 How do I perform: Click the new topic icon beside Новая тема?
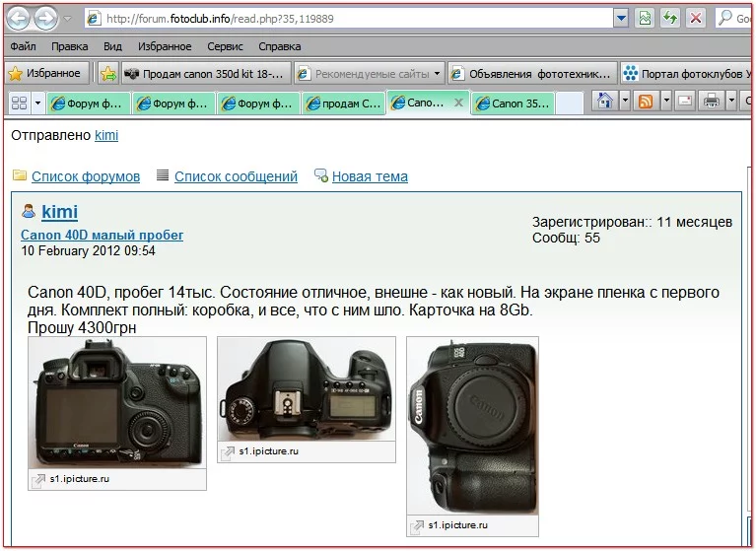tap(321, 175)
